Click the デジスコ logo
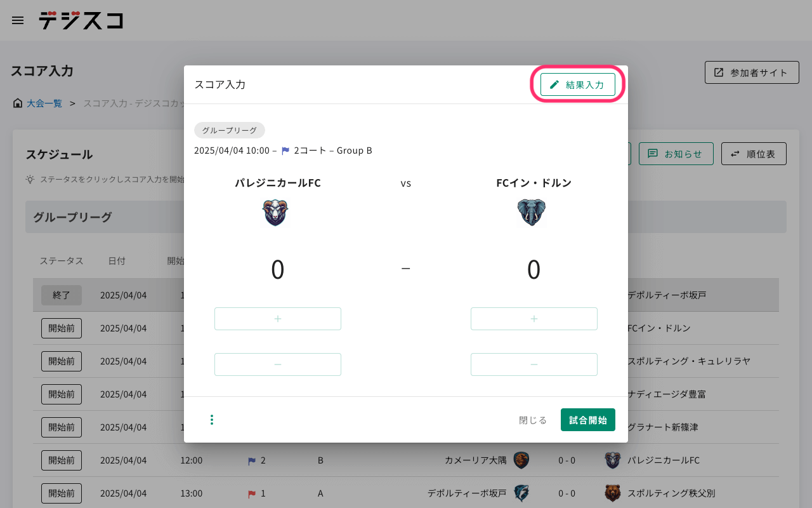 [x=81, y=20]
